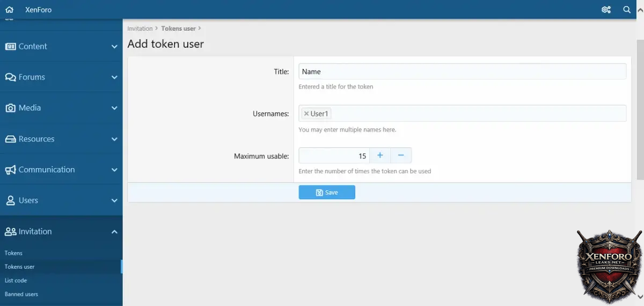The height and width of the screenshot is (306, 644).
Task: Open the Banned users submenu item
Action: tap(21, 294)
